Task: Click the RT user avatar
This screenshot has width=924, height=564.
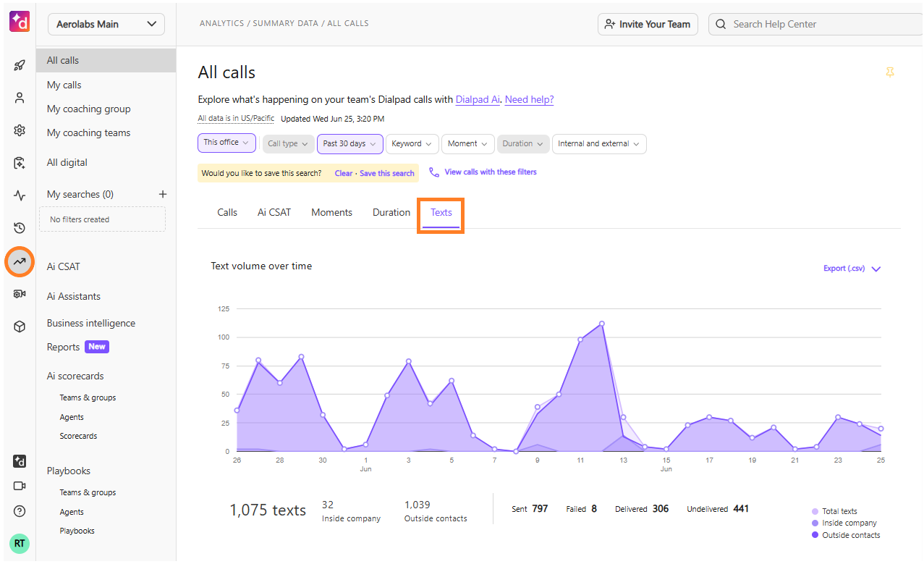Action: tap(20, 544)
